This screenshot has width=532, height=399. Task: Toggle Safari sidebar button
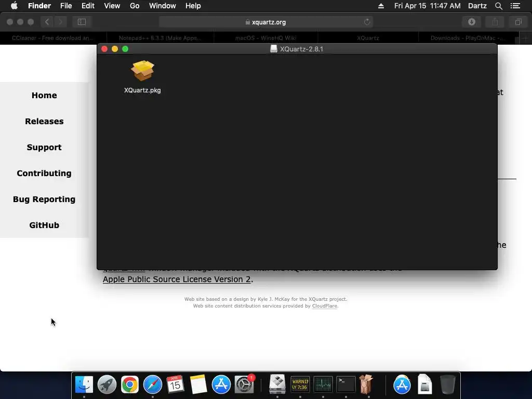pyautogui.click(x=82, y=22)
